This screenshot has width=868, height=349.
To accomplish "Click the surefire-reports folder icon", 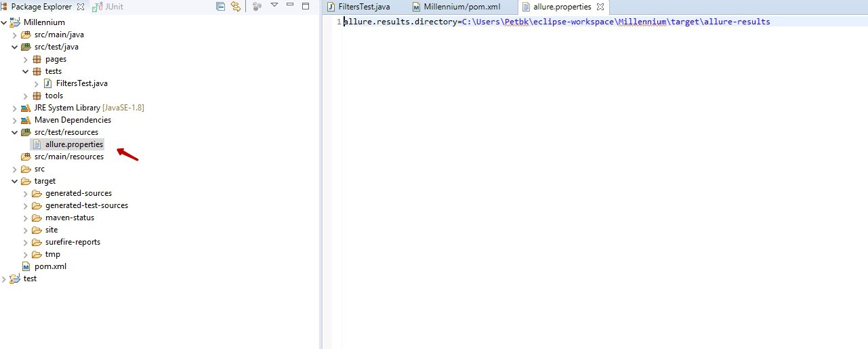I will coord(37,242).
